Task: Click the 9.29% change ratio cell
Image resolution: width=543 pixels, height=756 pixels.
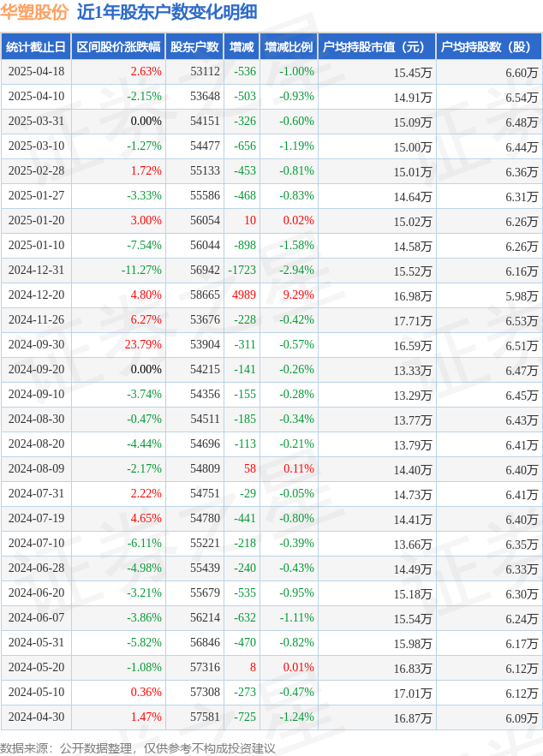Action: pos(299,295)
